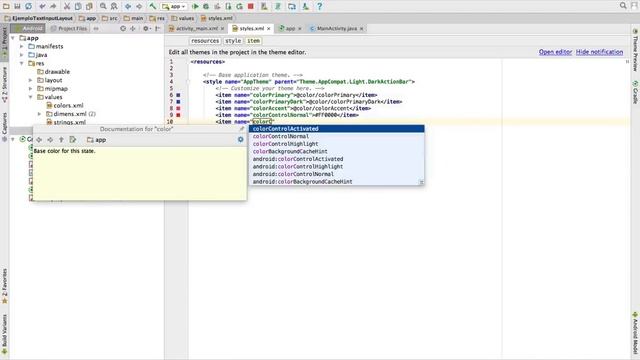Screen dimensions: 640x360
Task: Open the Project panel settings gear
Action: tap(146, 29)
